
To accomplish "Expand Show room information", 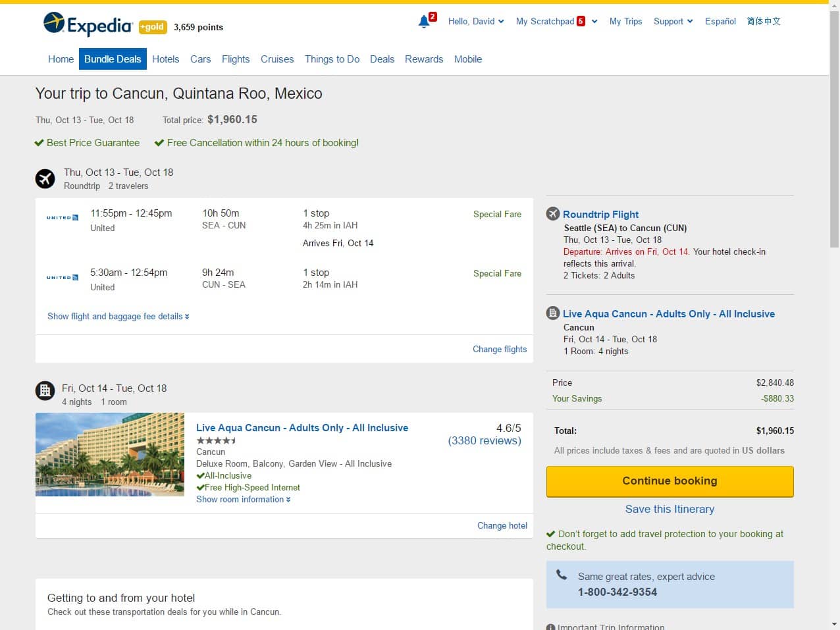I will pyautogui.click(x=243, y=499).
